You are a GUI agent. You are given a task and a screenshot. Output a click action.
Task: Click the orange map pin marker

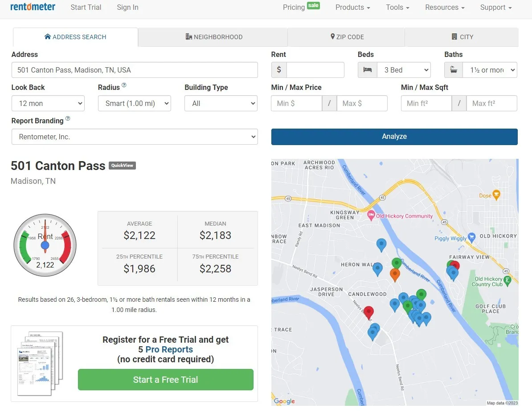coord(395,274)
